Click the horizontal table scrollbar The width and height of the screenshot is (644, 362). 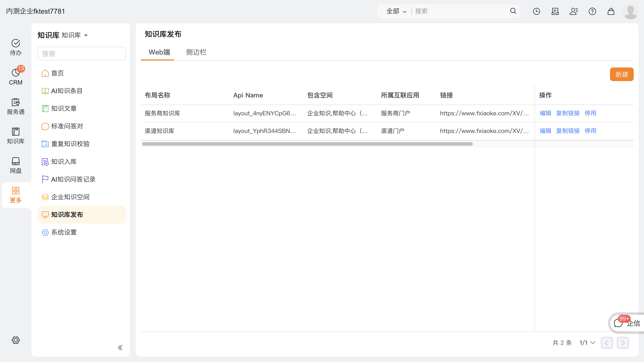click(x=307, y=144)
